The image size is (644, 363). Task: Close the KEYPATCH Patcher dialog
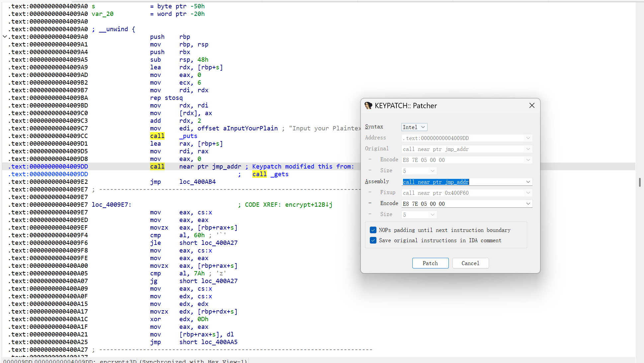tap(532, 106)
